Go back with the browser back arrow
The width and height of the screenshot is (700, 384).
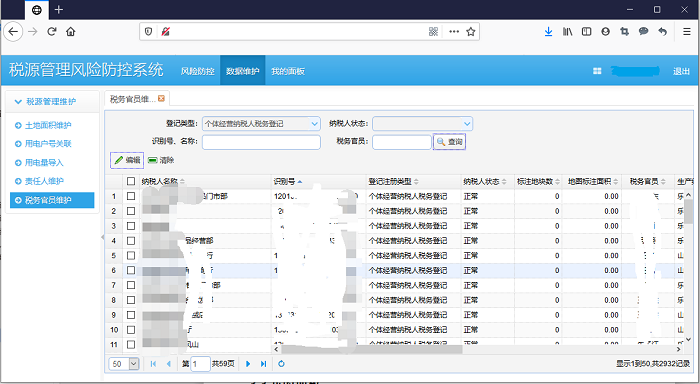click(13, 32)
